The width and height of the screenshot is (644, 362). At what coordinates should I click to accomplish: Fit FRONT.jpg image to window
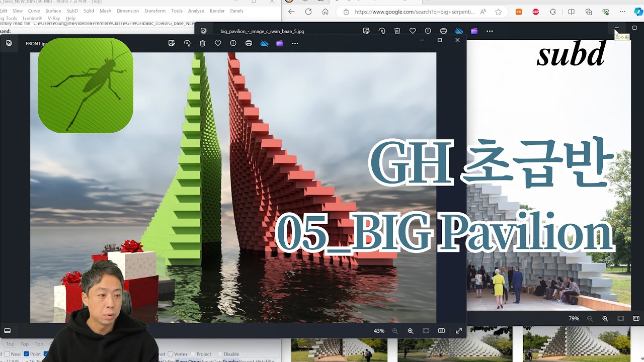(x=426, y=331)
